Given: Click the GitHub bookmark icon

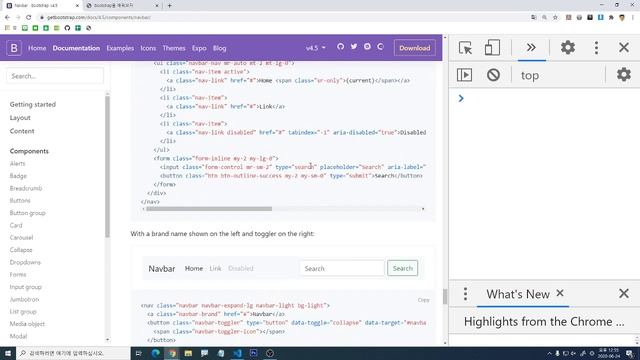Looking at the screenshot, I should [67, 28].
